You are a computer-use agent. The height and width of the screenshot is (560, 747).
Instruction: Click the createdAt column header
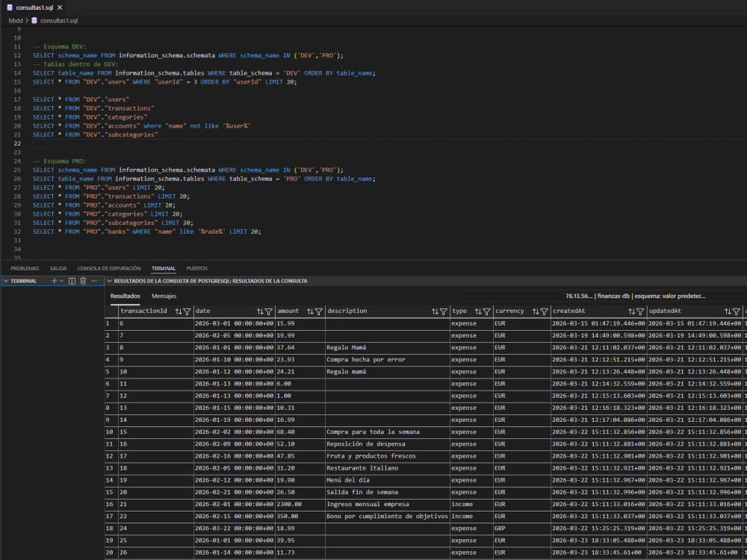click(x=568, y=311)
